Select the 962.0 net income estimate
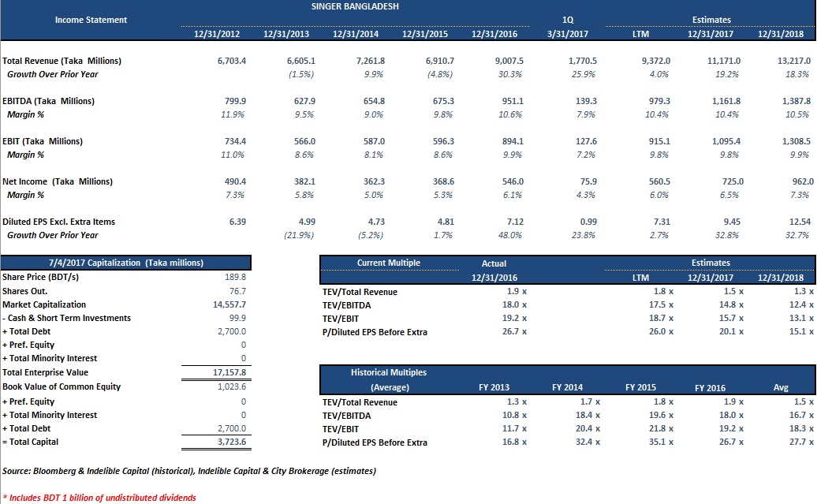Screen dimensions: 817x504 tap(803, 181)
